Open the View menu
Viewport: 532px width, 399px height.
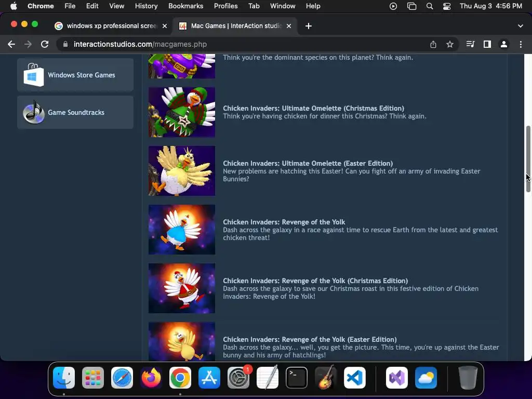point(116,6)
